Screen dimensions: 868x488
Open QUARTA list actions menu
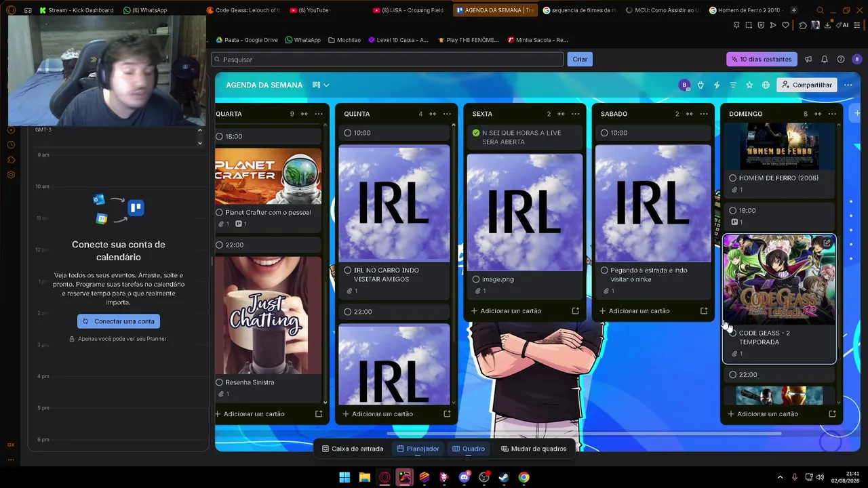click(319, 114)
